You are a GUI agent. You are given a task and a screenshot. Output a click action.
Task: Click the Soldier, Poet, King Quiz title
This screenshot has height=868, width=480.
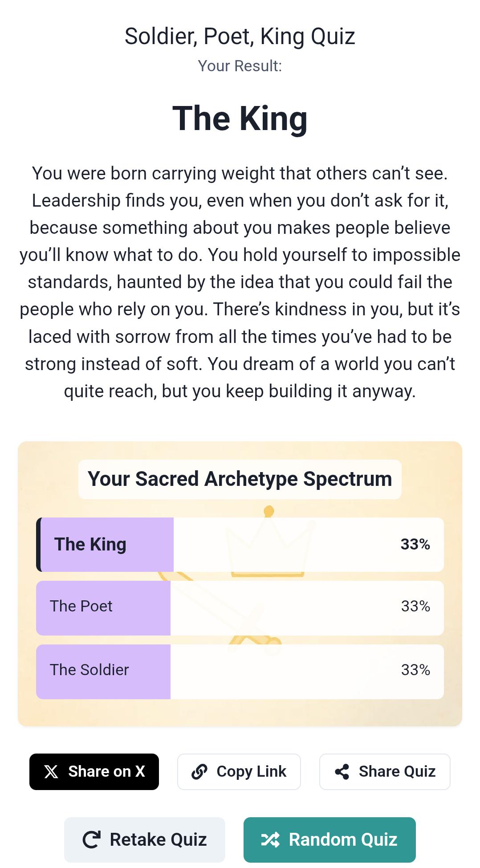(x=240, y=37)
